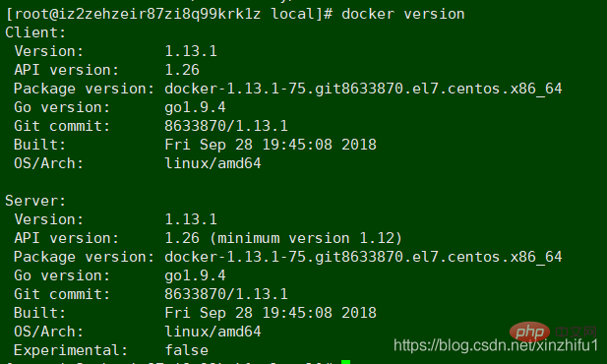This screenshot has height=364, width=607.
Task: Click the Server: section header
Action: pyautogui.click(x=35, y=201)
